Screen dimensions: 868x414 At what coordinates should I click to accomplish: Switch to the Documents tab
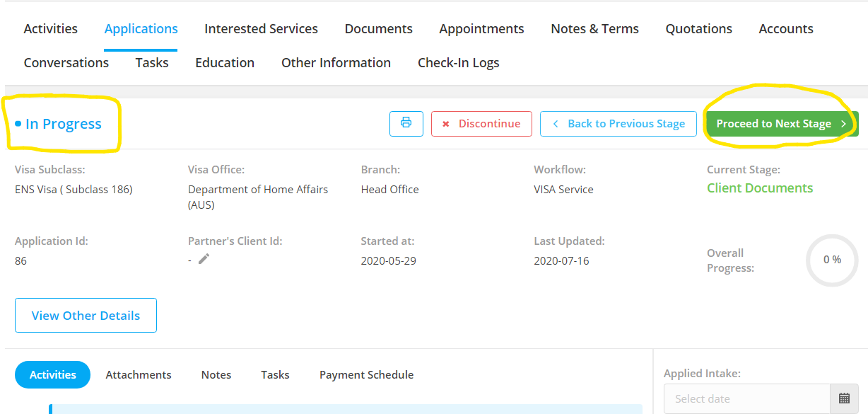coord(378,28)
